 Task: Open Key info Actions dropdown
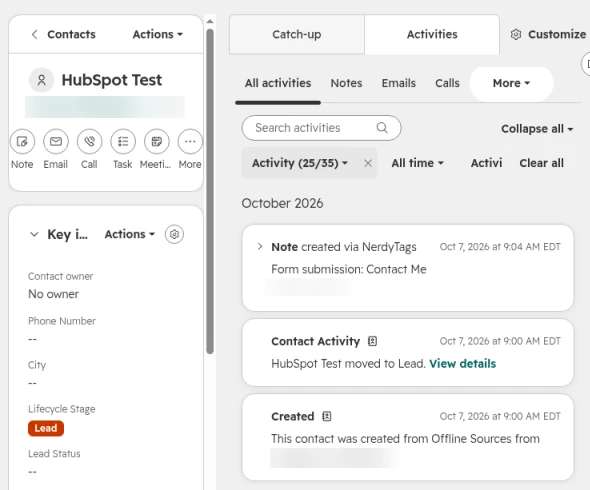tap(130, 234)
